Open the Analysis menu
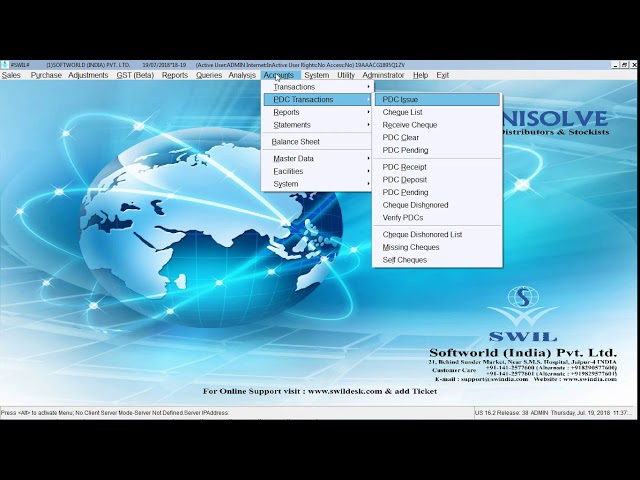Screen dimensions: 640x480 point(242,75)
